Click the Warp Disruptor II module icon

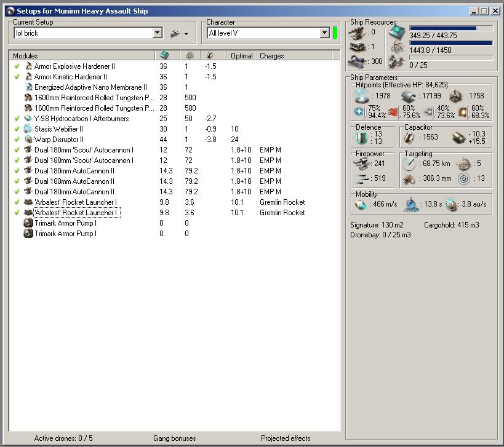tap(28, 140)
